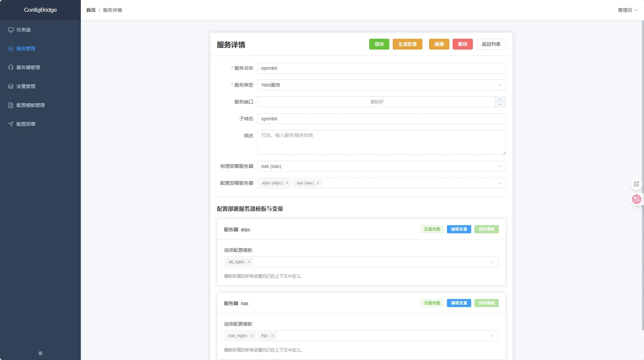The image size is (644, 360).
Task: Click the floating widget icon on right edge
Action: click(636, 184)
